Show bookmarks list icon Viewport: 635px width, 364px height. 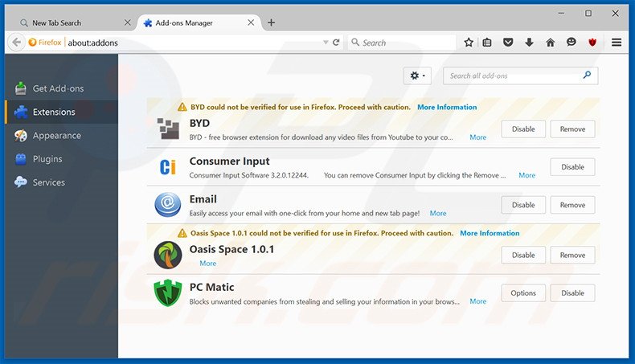(x=487, y=42)
